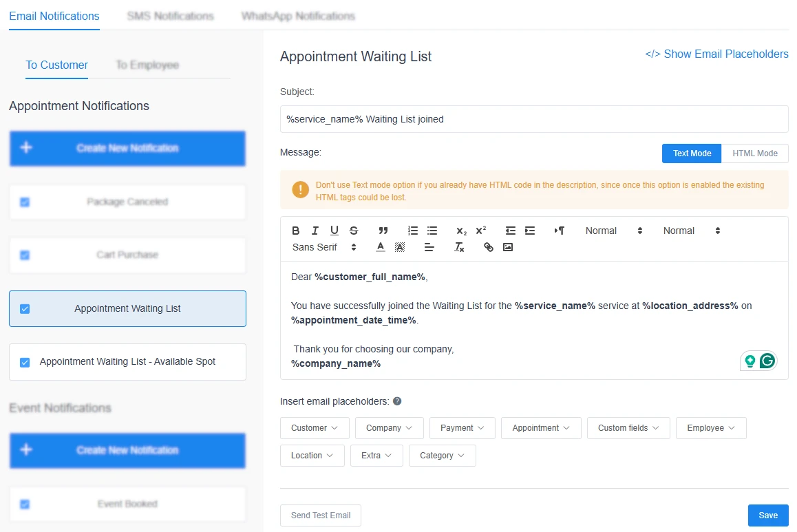Insert a blockquote using the quote icon

(383, 231)
